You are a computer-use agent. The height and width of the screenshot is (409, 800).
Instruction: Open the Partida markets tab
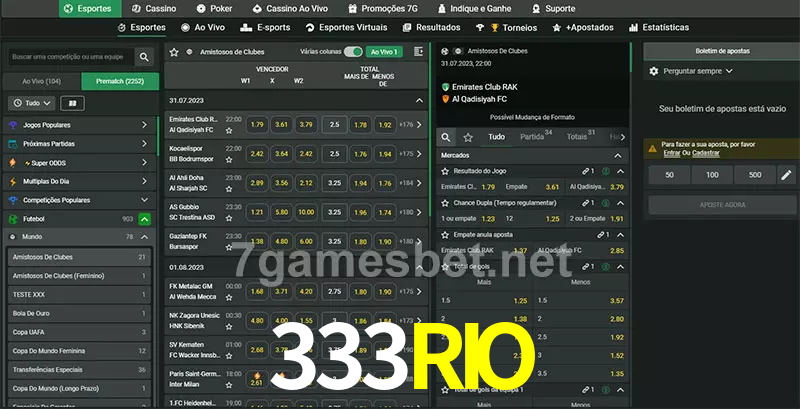coord(536,137)
